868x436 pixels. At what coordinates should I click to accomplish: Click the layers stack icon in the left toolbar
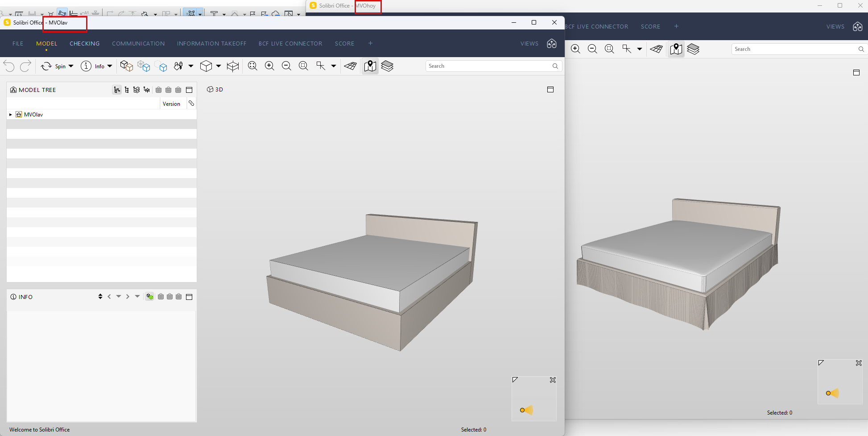[x=387, y=66]
